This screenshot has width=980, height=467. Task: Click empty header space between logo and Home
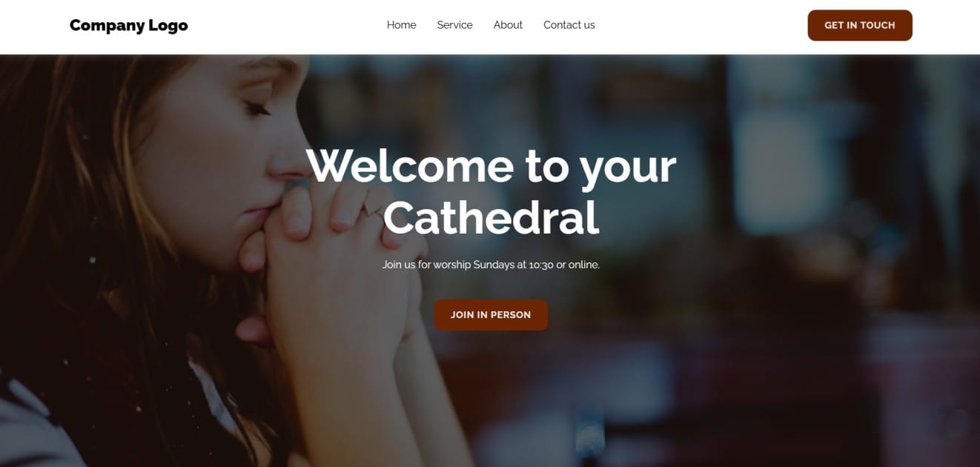(288, 25)
